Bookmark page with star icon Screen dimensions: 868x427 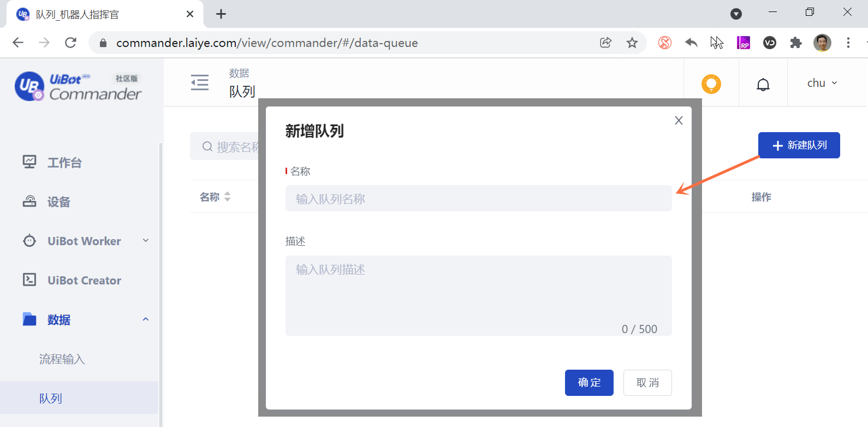pyautogui.click(x=632, y=43)
